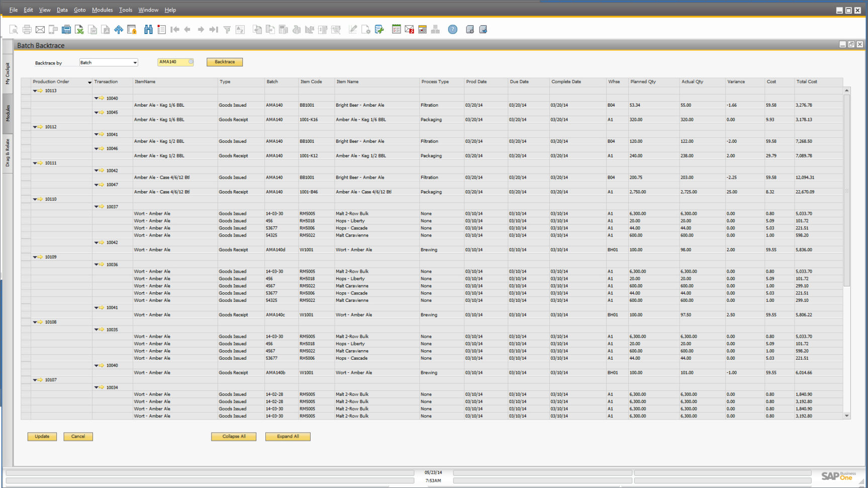Viewport: 868px width, 488px height.
Task: Open the Lock Screen icon
Action: (x=132, y=29)
